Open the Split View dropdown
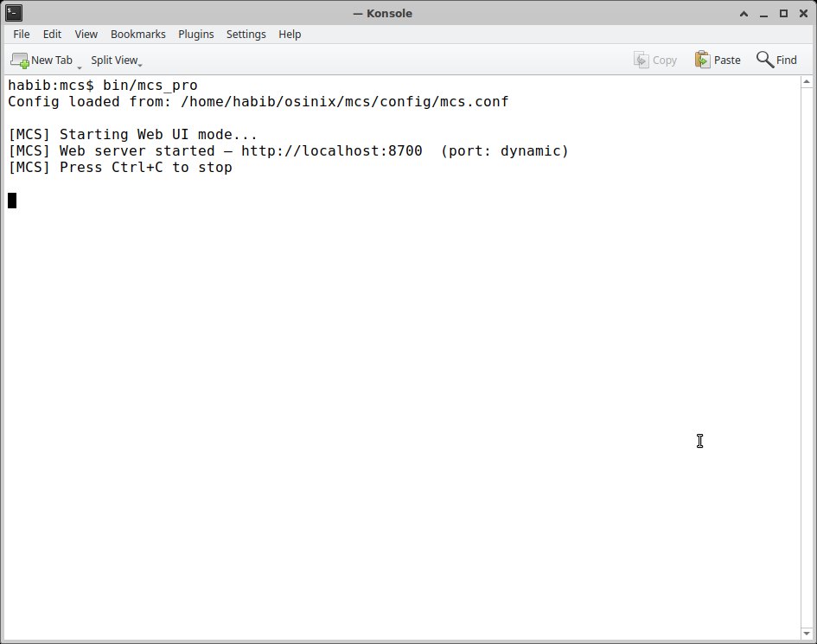The image size is (817, 644). 116,61
